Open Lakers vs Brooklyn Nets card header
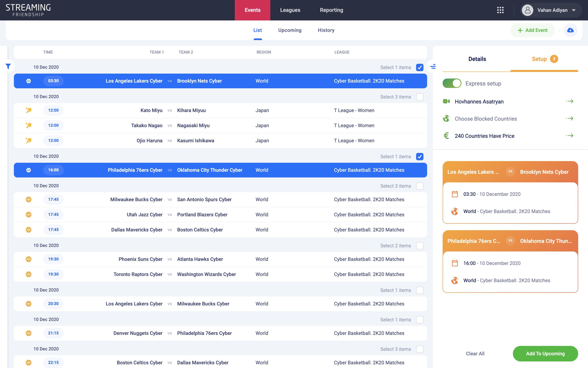Image resolution: width=588 pixels, height=368 pixels. point(510,172)
